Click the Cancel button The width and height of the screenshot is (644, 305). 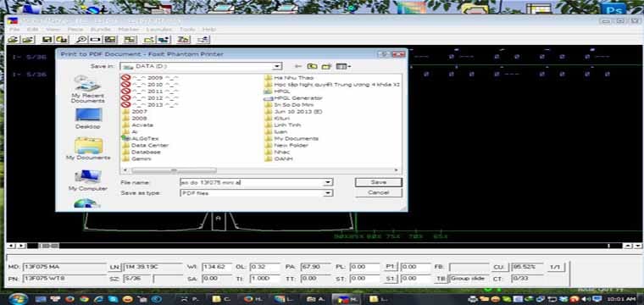tap(378, 192)
